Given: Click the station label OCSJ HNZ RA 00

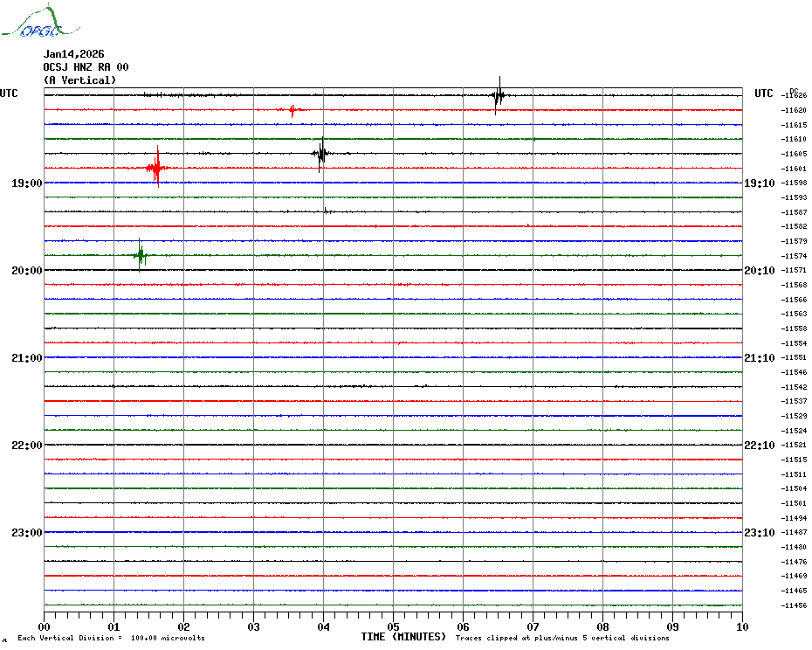Looking at the screenshot, I should (x=86, y=67).
